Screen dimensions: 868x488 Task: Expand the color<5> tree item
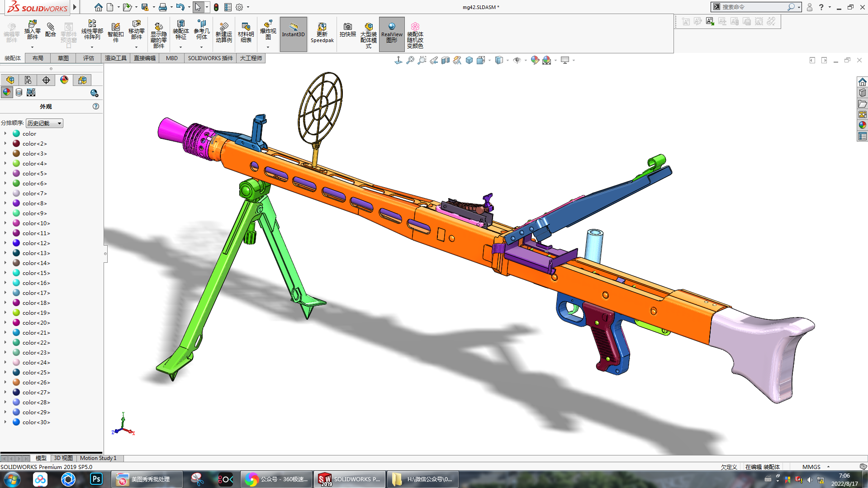tap(5, 174)
